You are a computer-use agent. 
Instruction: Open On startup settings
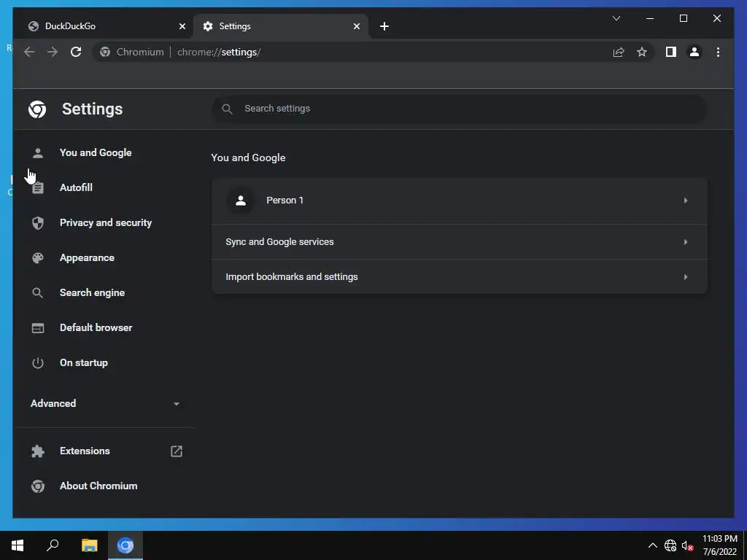pyautogui.click(x=83, y=362)
